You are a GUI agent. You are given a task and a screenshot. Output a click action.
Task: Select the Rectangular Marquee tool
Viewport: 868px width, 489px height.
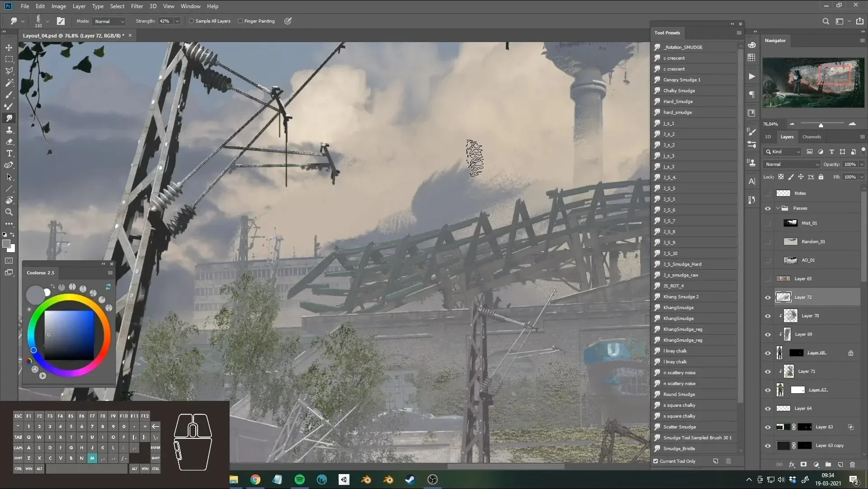coord(9,59)
